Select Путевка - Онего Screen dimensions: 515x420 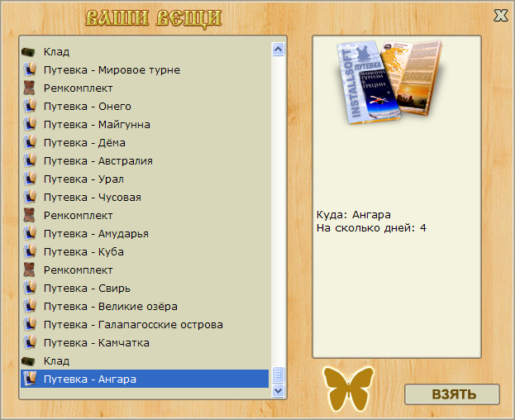(x=145, y=106)
